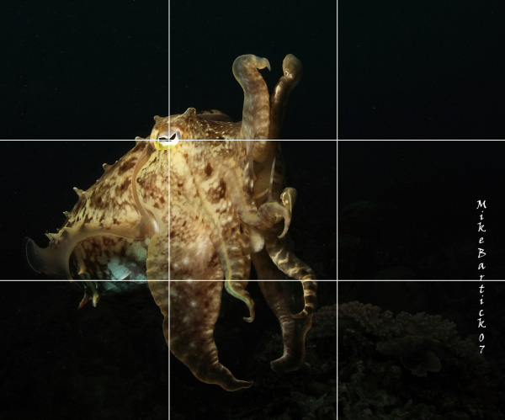Click the lower-right grid line intersection

(x=338, y=279)
